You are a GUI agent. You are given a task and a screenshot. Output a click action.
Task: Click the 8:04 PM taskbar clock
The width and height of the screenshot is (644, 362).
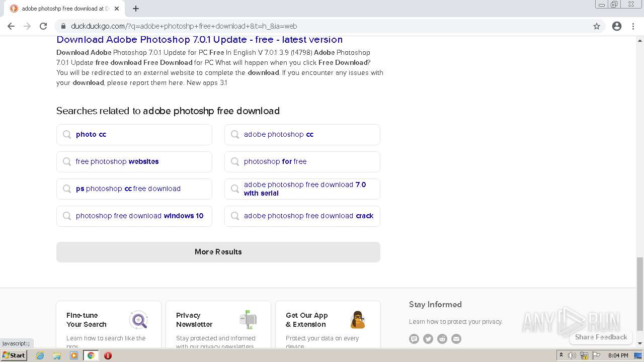click(618, 355)
